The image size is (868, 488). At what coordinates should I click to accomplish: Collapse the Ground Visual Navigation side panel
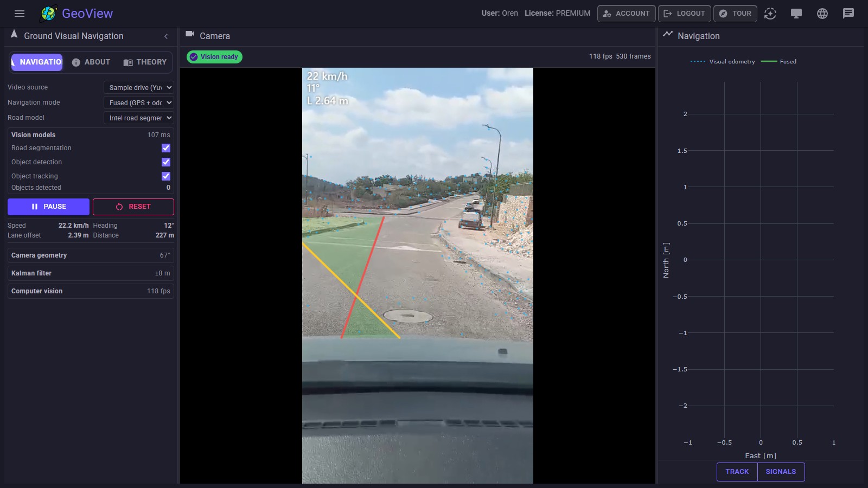(166, 36)
